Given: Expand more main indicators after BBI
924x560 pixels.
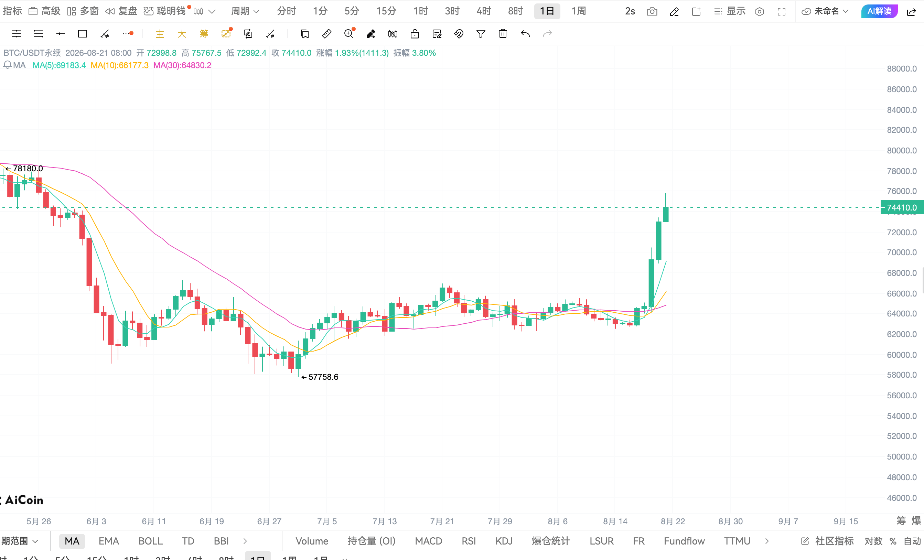Looking at the screenshot, I should click(x=245, y=541).
